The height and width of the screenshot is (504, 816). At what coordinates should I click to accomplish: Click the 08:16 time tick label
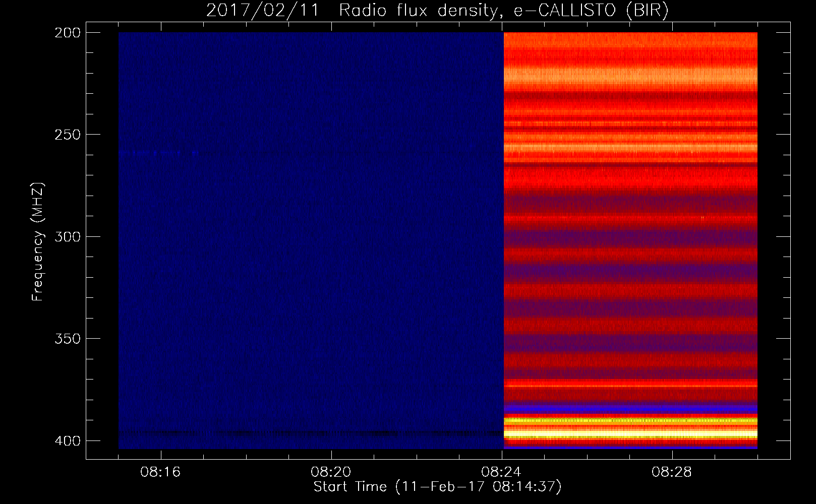[160, 472]
